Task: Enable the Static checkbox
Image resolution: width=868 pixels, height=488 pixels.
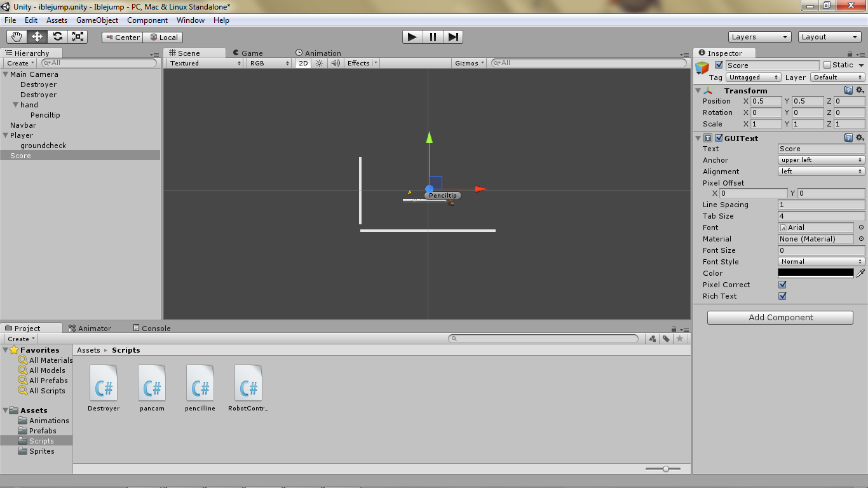Action: click(827, 65)
